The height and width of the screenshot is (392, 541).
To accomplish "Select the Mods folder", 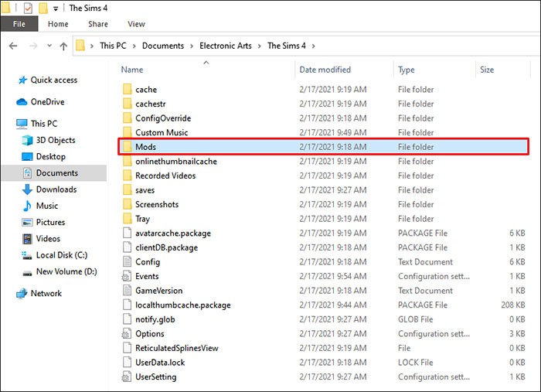I will pyautogui.click(x=145, y=147).
